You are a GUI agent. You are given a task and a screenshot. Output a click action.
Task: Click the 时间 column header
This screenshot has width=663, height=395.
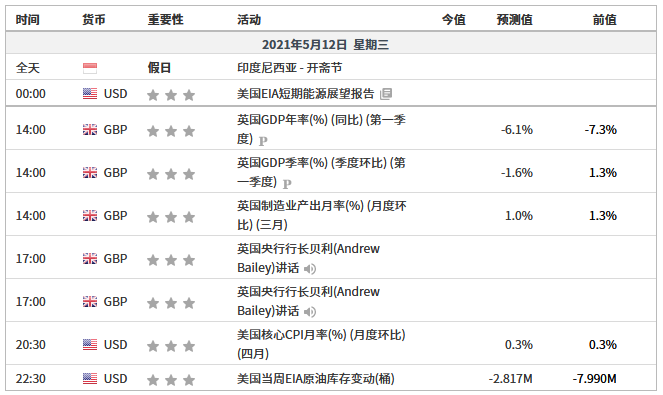click(27, 19)
